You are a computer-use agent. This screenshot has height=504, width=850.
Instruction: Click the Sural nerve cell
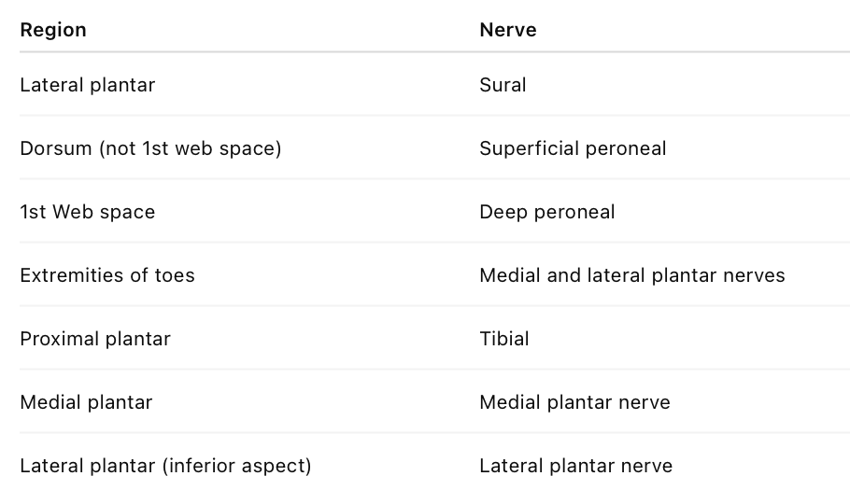(x=503, y=85)
